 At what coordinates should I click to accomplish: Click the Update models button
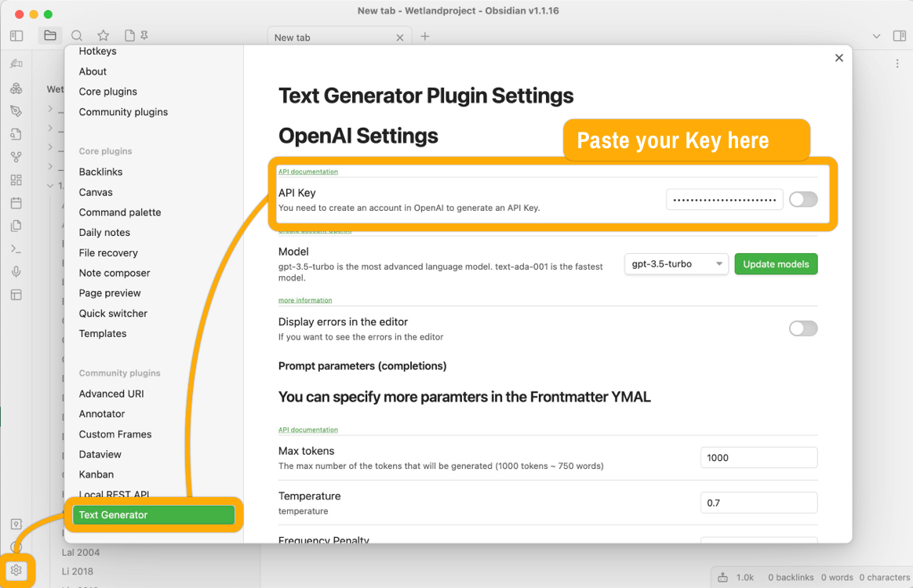click(777, 263)
